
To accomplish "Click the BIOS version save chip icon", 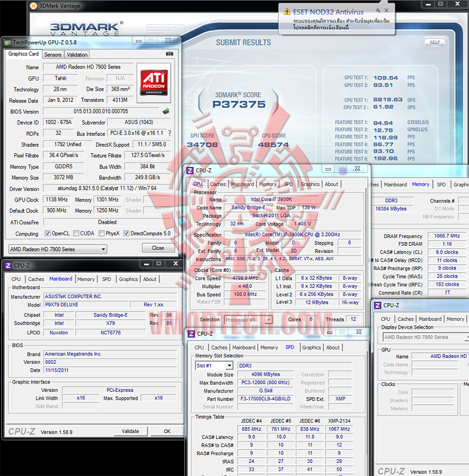I will click(x=166, y=111).
